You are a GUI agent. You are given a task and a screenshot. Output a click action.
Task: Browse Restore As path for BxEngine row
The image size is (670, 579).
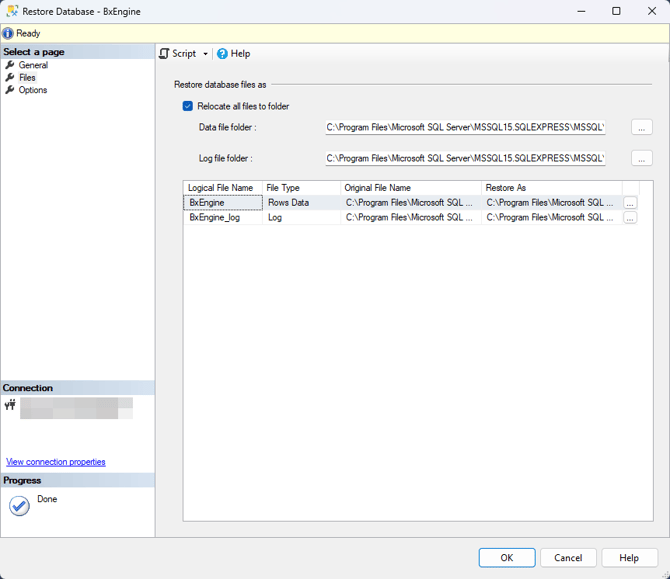tap(630, 203)
